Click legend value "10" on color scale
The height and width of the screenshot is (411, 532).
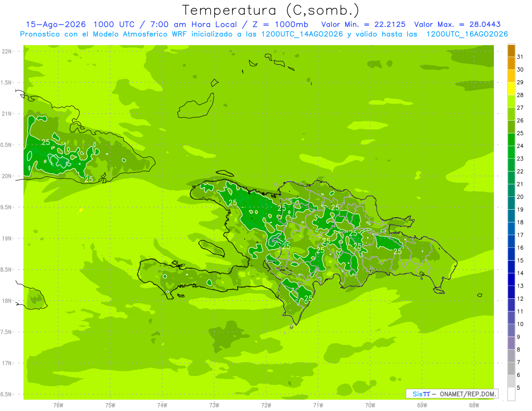[x=520, y=324]
